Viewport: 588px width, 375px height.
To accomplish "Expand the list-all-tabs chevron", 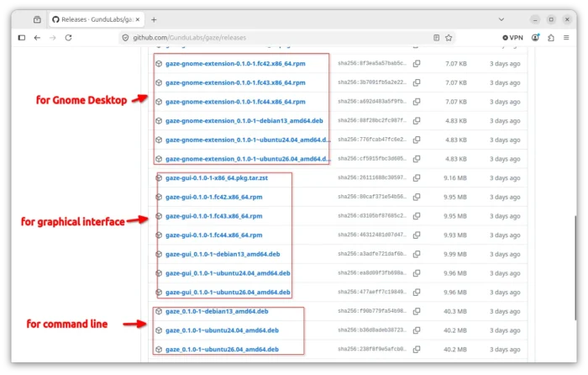I will [x=501, y=19].
